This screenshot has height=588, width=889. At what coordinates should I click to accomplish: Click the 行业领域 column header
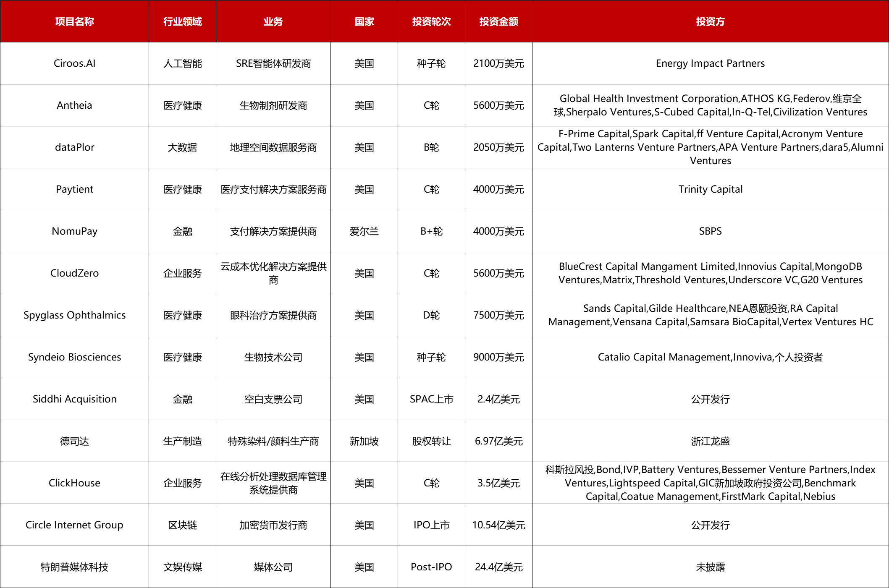click(182, 21)
